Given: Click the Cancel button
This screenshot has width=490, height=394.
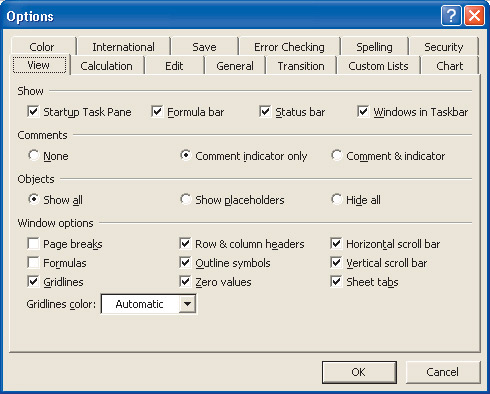Looking at the screenshot, I should click(443, 372).
